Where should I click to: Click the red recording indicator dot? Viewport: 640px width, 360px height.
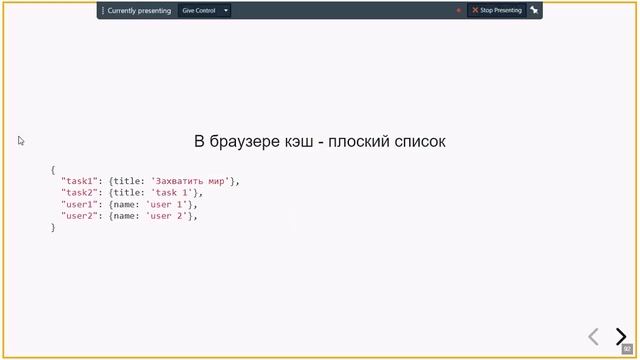point(458,10)
